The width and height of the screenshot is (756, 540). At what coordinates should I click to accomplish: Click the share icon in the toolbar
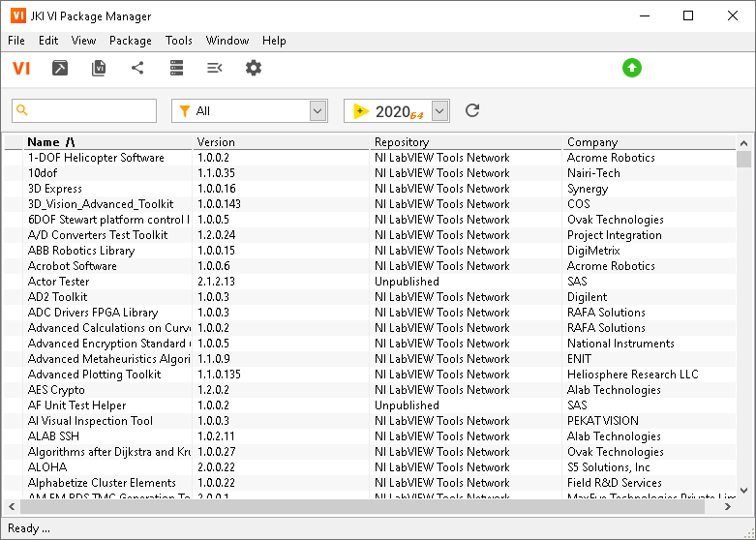click(137, 68)
